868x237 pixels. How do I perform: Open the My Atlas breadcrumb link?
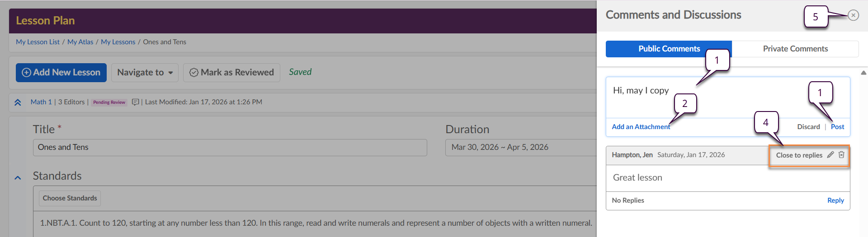80,42
